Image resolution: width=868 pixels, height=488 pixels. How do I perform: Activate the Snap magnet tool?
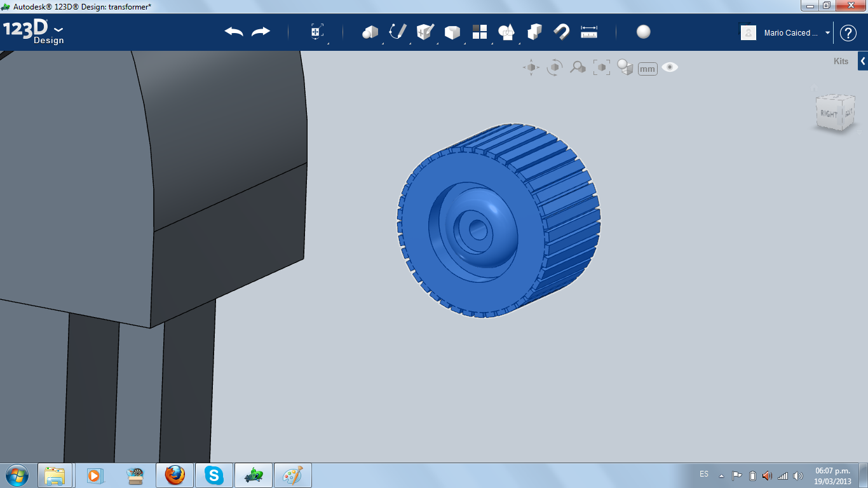[562, 32]
